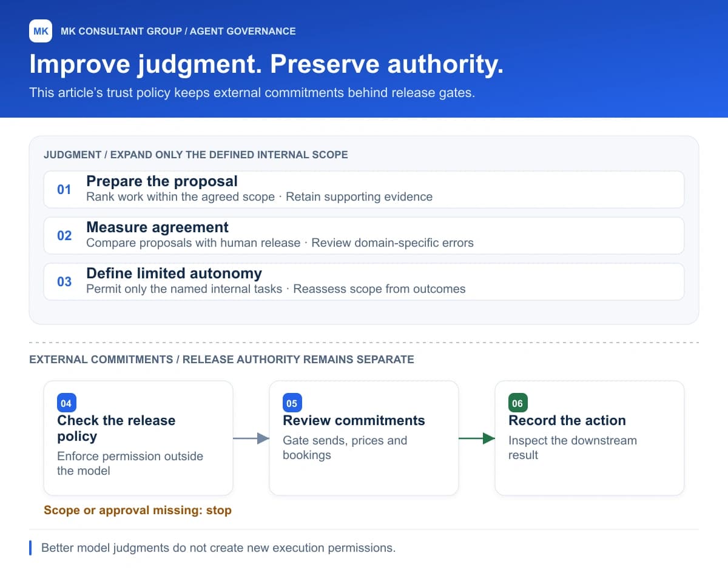Viewport: 728px width, 570px height.
Task: Click 'Scope or approval missing: stop' warning
Action: [138, 511]
